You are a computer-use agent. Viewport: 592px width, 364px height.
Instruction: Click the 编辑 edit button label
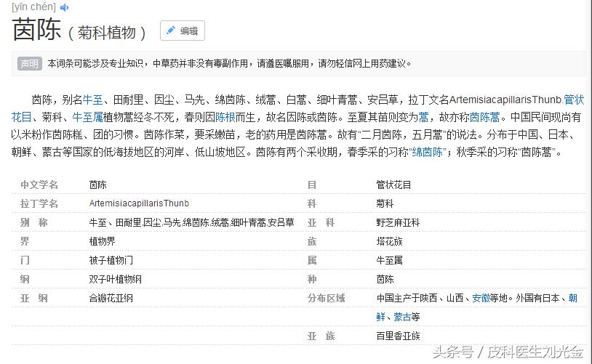coord(189,31)
